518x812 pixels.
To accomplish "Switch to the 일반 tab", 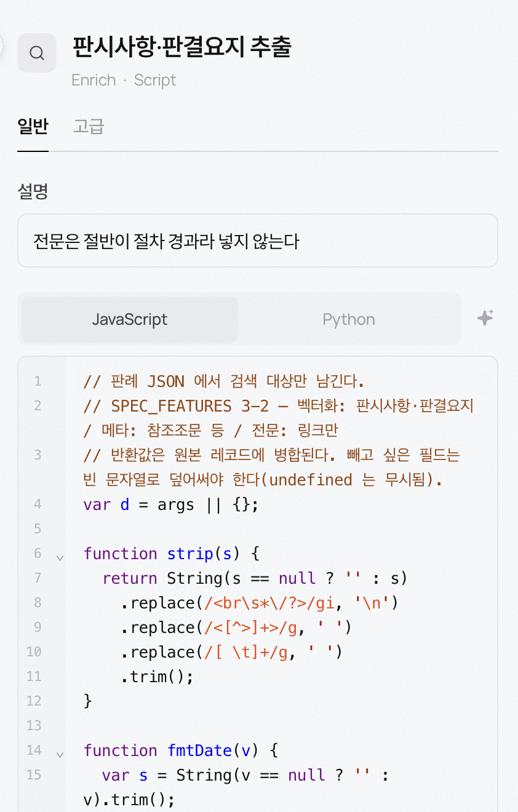I will click(33, 127).
